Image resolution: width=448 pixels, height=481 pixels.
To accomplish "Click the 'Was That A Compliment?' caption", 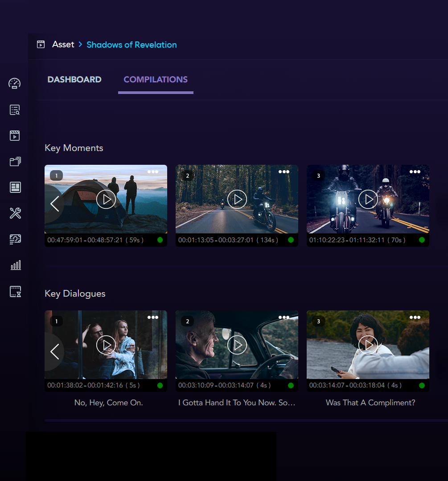I will 370,403.
